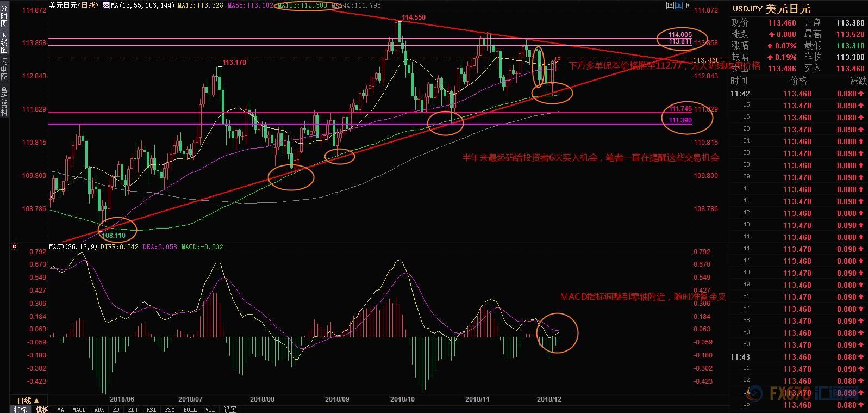
Task: Click the MA indicator icon beside the chart title
Action: tap(105, 5)
